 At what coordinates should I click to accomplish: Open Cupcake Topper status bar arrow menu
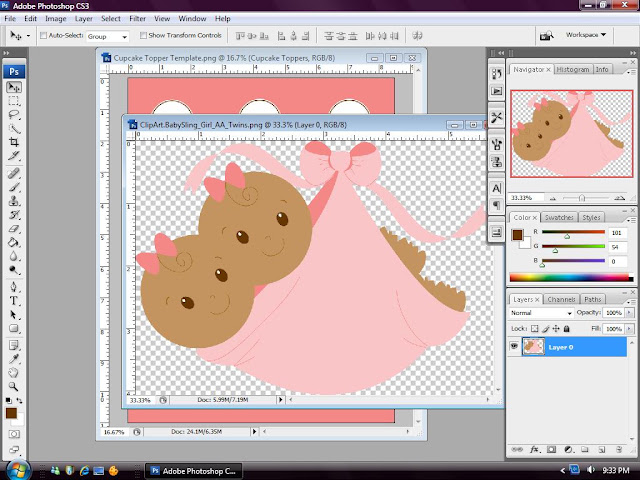point(255,431)
